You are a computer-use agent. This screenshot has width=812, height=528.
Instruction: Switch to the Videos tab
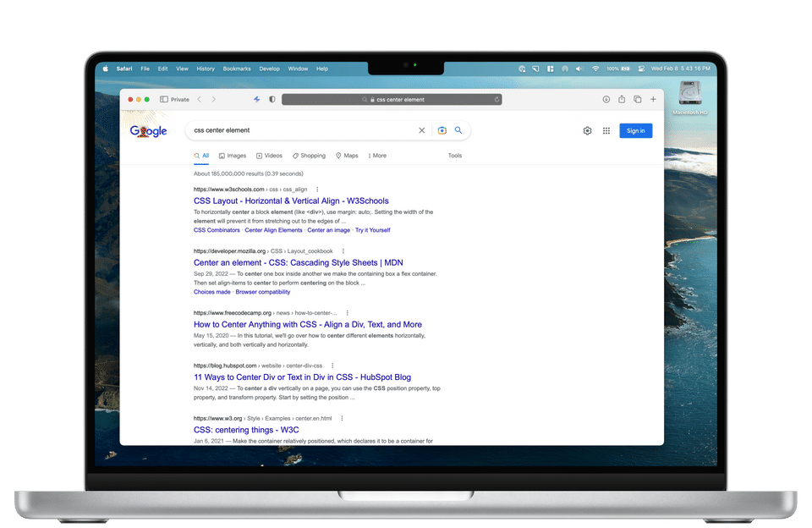tap(269, 156)
